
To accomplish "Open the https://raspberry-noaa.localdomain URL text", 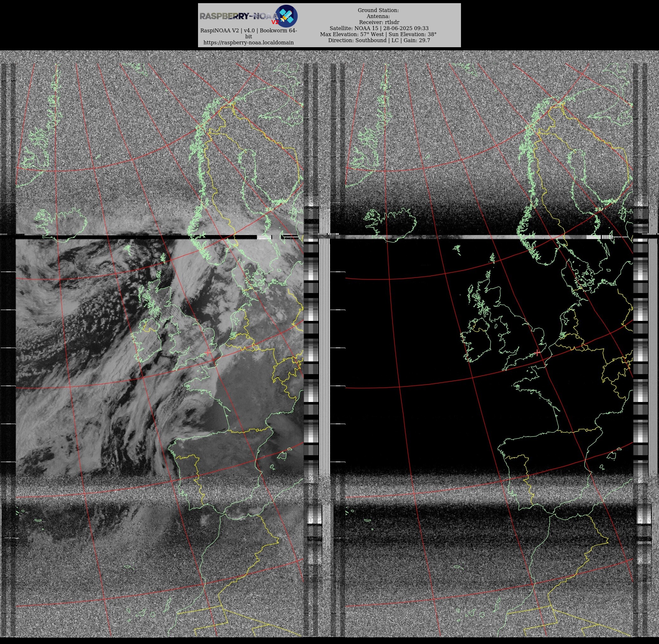I will (249, 43).
